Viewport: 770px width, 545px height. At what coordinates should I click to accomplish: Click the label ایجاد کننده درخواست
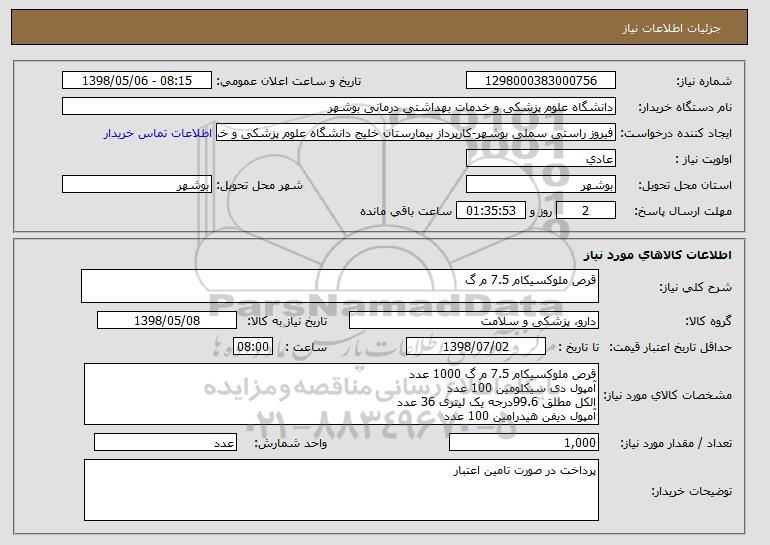pyautogui.click(x=676, y=134)
